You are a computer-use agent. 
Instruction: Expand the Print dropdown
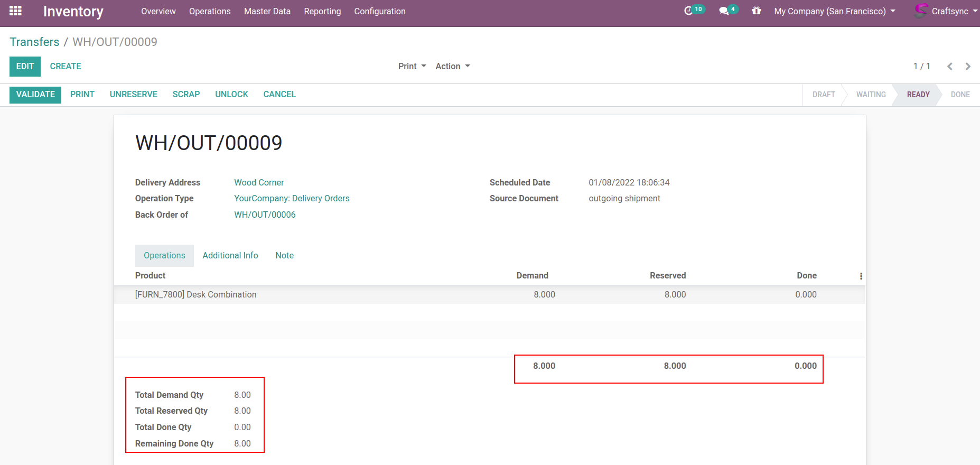click(x=412, y=67)
